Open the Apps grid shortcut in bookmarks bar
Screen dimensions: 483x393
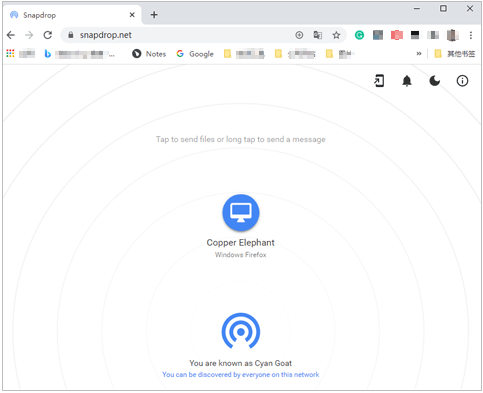10,53
